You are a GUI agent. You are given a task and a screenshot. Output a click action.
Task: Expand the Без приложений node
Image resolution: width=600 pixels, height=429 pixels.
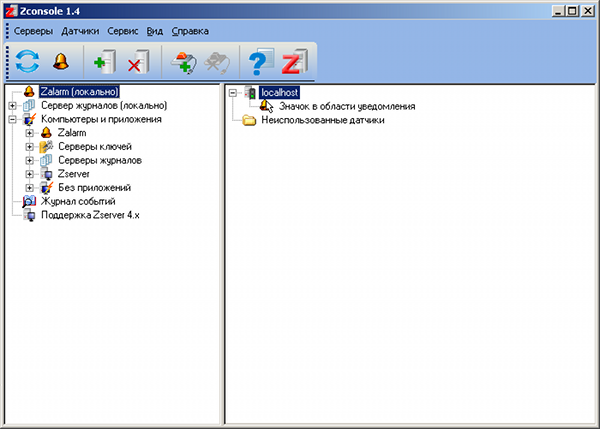point(29,188)
